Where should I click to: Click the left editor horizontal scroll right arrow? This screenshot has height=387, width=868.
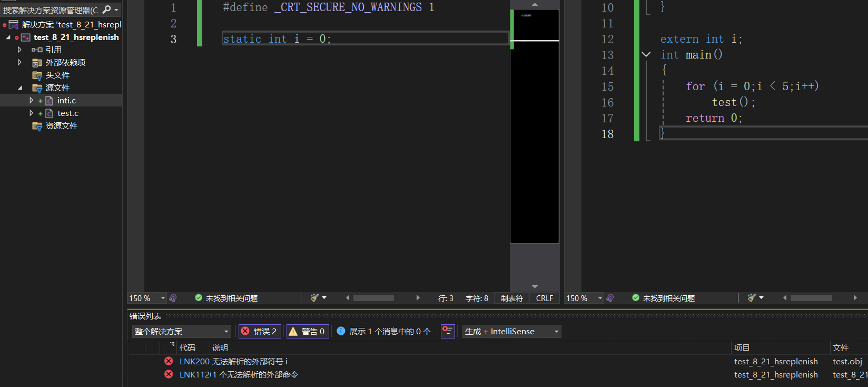click(418, 298)
